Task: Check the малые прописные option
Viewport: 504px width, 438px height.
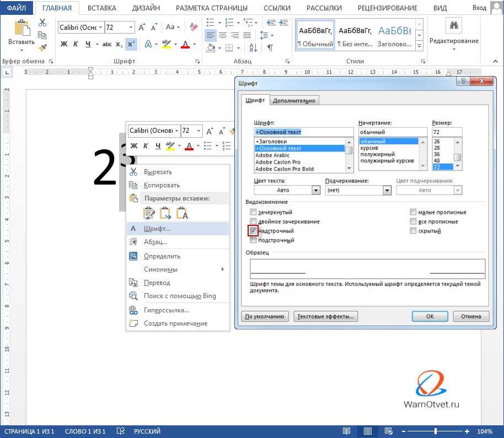Action: pyautogui.click(x=413, y=212)
